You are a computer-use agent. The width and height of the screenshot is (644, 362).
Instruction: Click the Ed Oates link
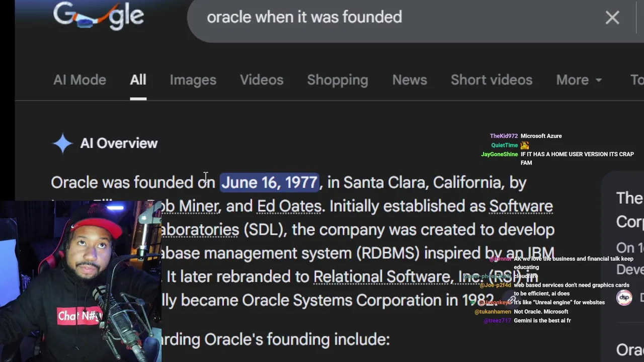pos(289,206)
